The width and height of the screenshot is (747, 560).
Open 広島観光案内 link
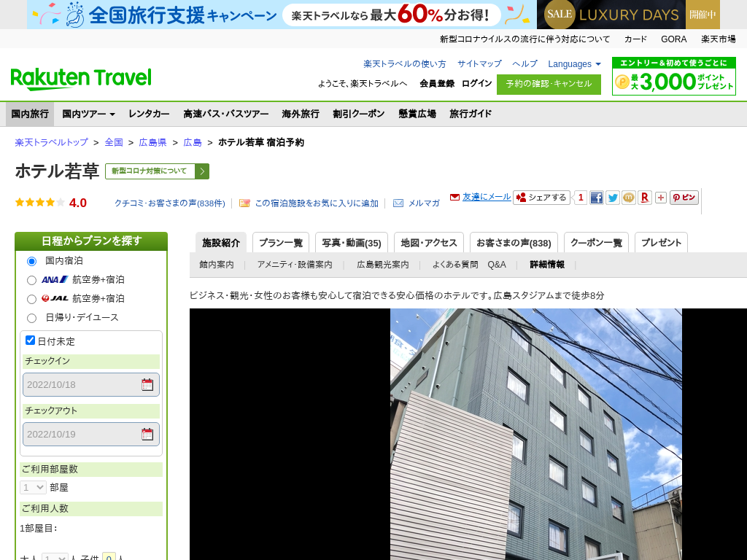pyautogui.click(x=383, y=265)
